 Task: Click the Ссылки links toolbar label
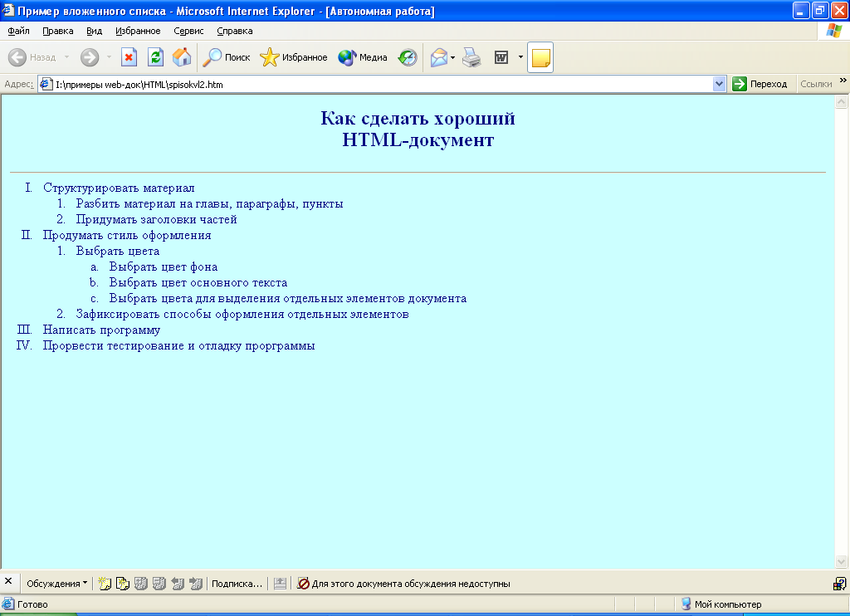(x=816, y=84)
